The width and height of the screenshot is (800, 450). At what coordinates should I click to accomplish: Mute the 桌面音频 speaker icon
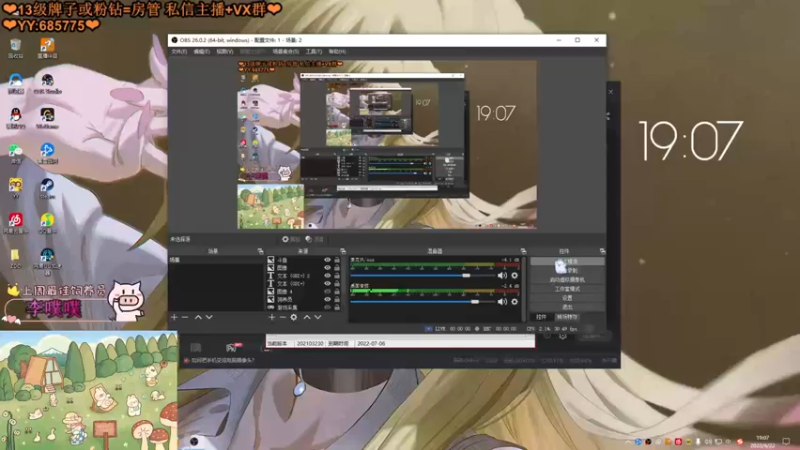(502, 302)
